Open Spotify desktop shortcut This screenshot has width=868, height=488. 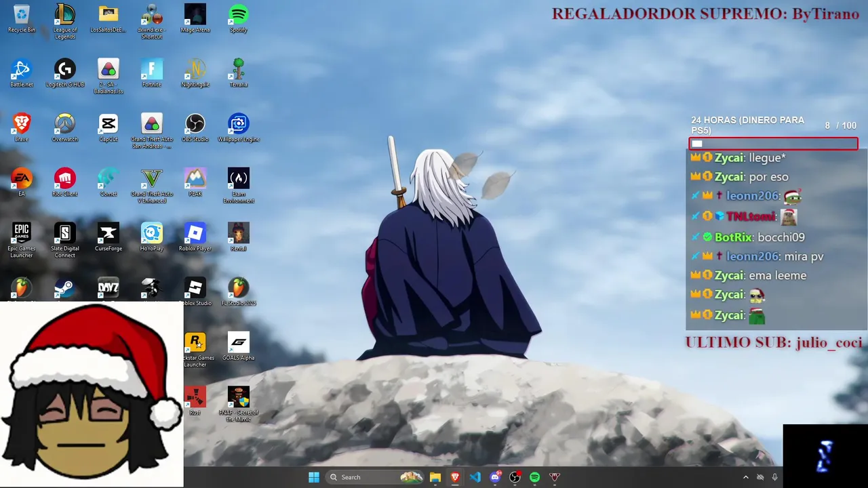point(239,19)
